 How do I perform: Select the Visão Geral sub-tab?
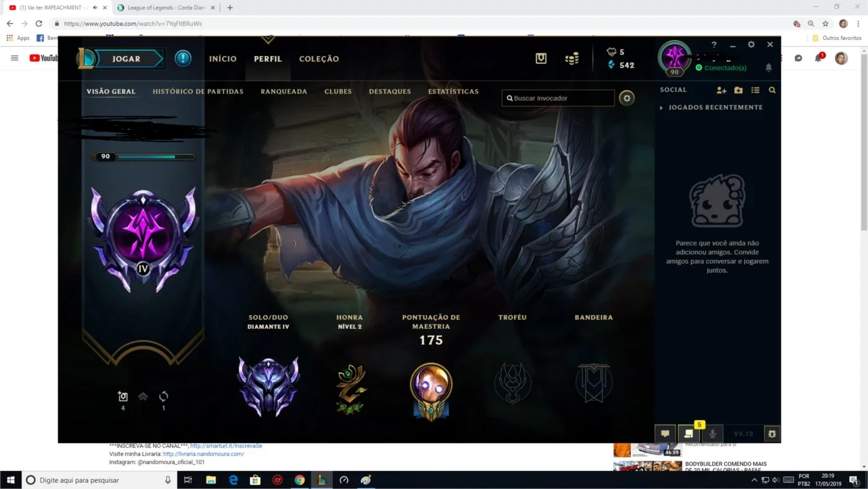pyautogui.click(x=111, y=91)
